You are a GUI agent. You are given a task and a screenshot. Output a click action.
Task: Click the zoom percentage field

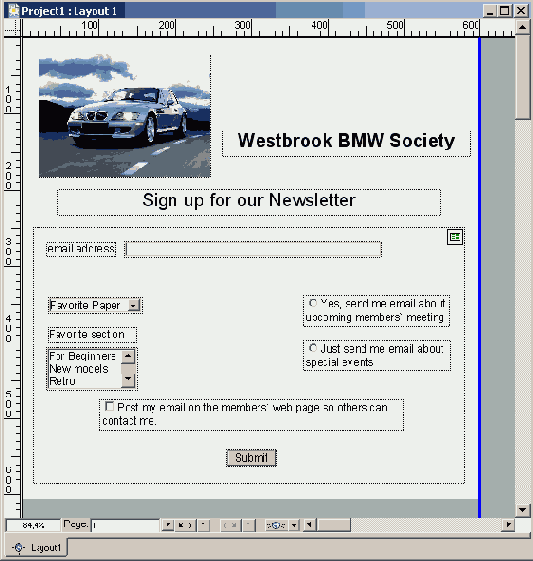point(33,525)
